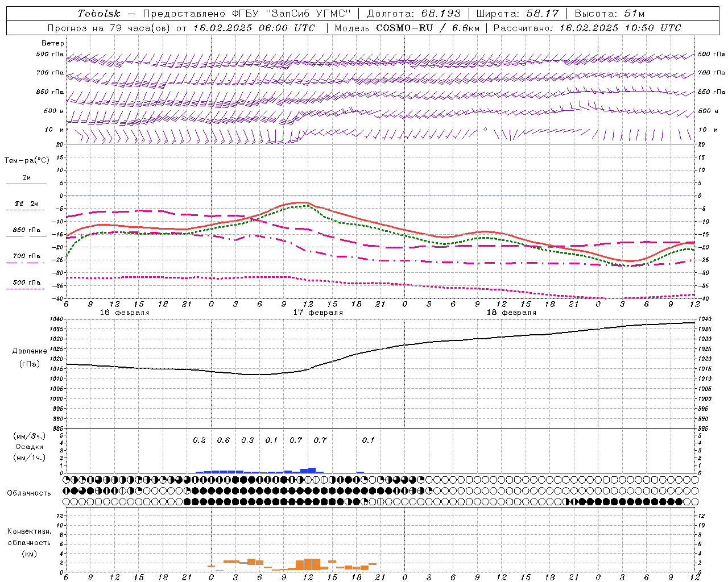Click the 500 гПа temperature legend entry
Screen dimensions: 728x582
pos(27,282)
